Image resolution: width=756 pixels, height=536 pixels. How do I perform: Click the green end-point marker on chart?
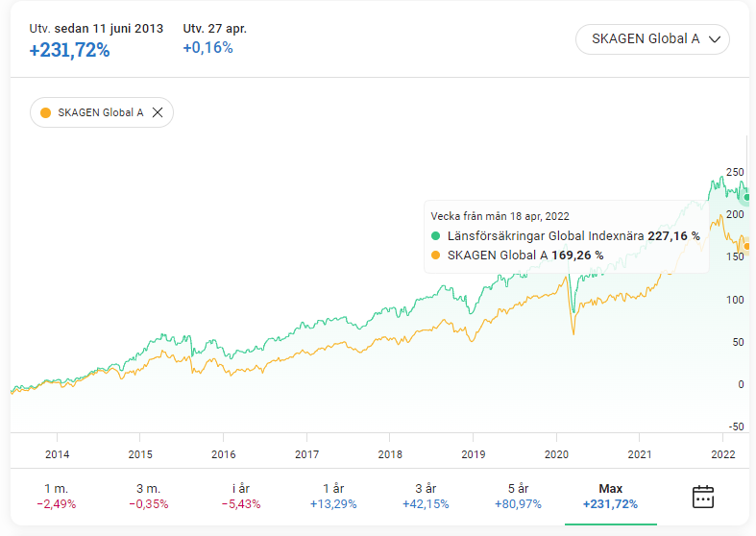point(748,197)
